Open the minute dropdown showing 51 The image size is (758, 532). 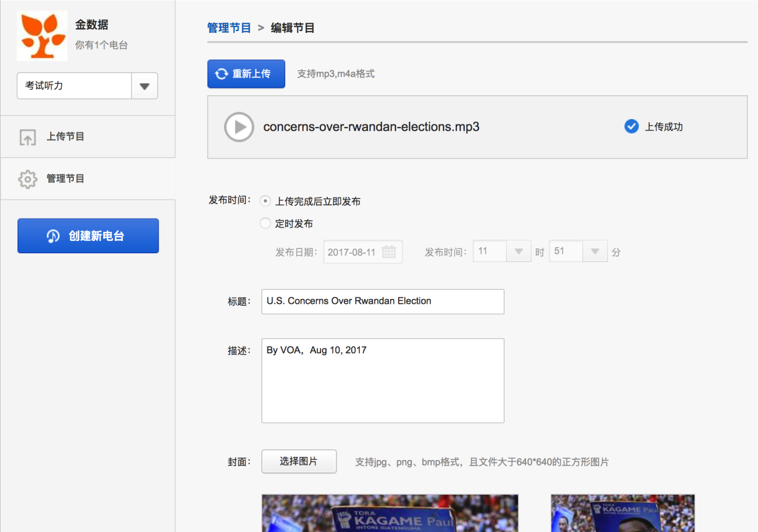click(x=595, y=251)
